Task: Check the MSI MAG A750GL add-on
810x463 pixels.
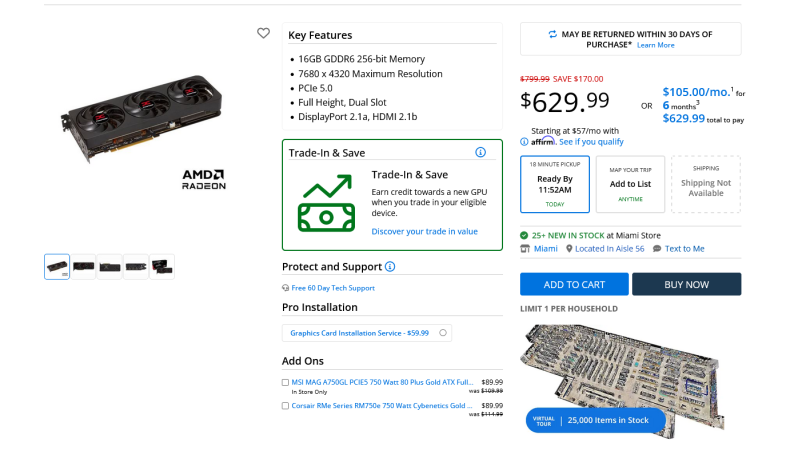Action: (x=285, y=382)
